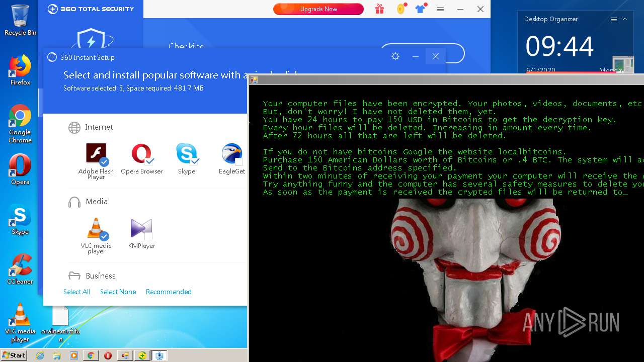Click the Windows Start button
This screenshot has width=644, height=362.
[14, 355]
